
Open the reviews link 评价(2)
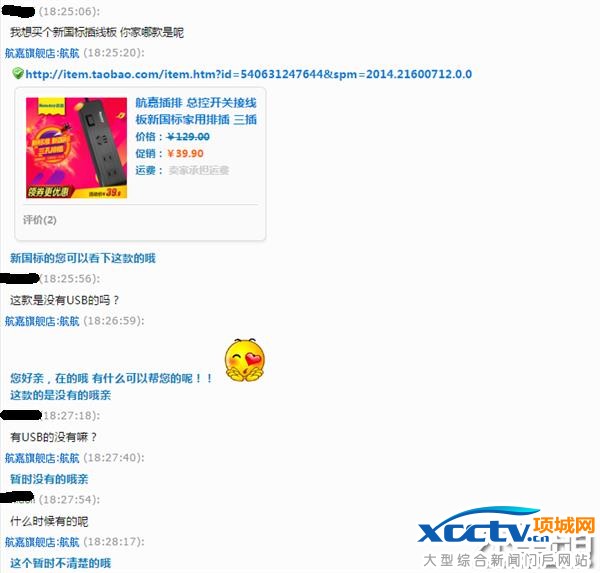tap(39, 220)
